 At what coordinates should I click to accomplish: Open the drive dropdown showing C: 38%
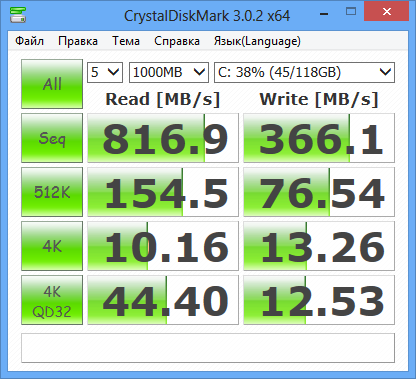tap(304, 72)
